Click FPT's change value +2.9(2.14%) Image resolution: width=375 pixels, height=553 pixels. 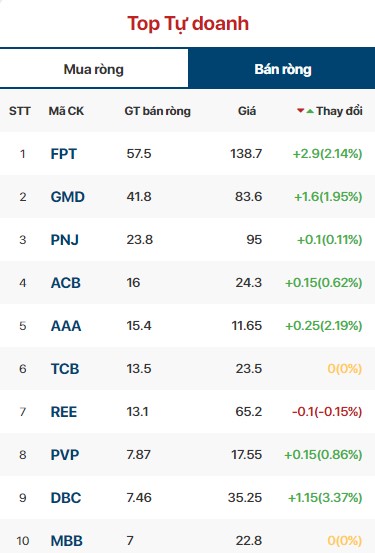(327, 154)
